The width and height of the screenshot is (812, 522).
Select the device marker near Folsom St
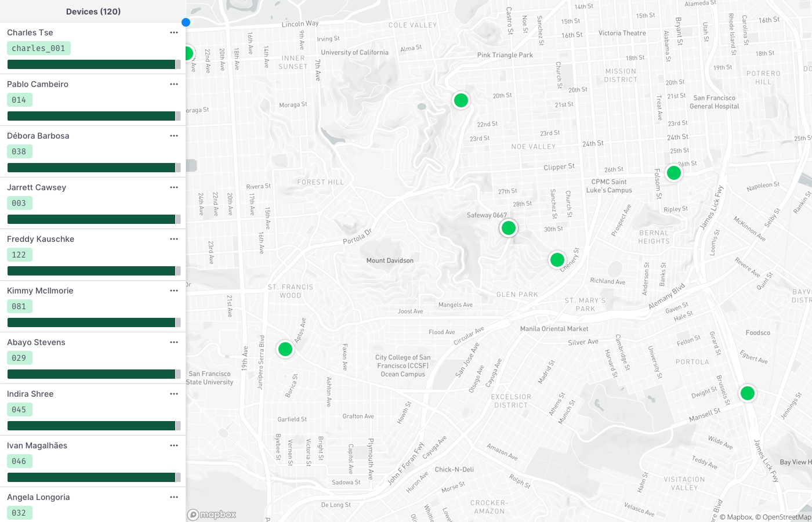[x=673, y=173]
